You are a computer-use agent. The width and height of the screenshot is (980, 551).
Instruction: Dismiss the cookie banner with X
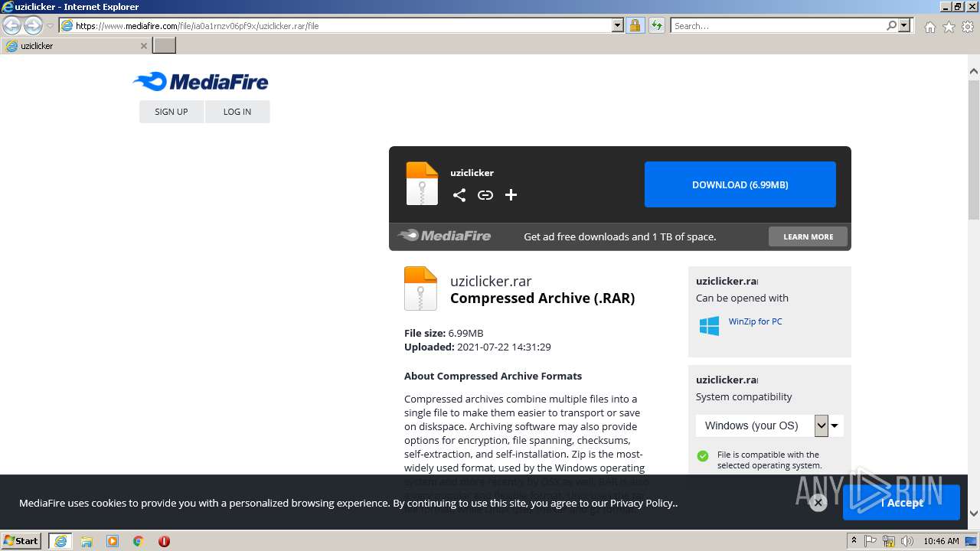tap(818, 503)
